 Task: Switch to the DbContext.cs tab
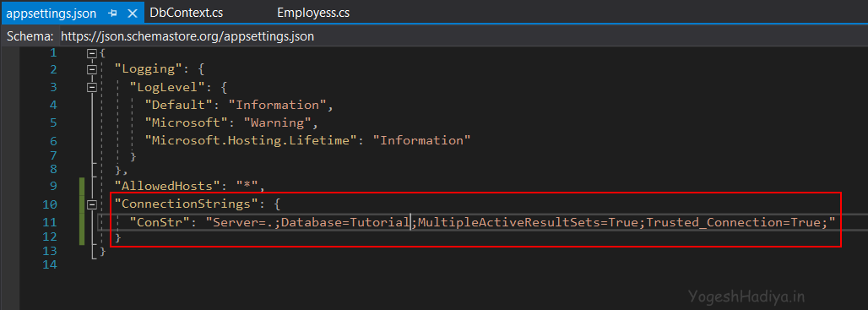tap(186, 13)
